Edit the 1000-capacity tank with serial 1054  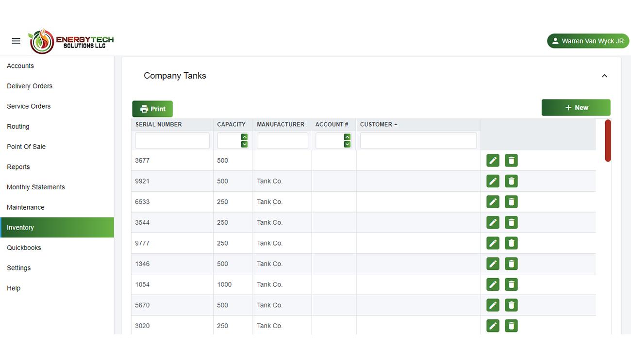[x=493, y=284]
